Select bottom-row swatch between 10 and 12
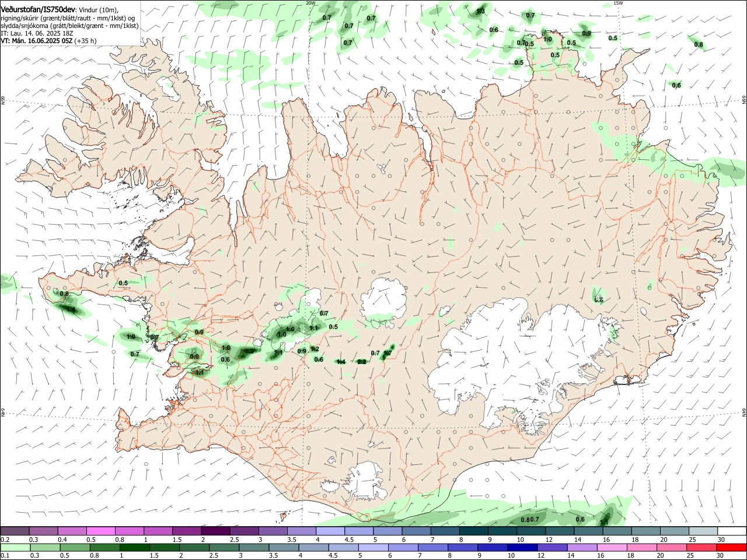 pyautogui.click(x=522, y=547)
